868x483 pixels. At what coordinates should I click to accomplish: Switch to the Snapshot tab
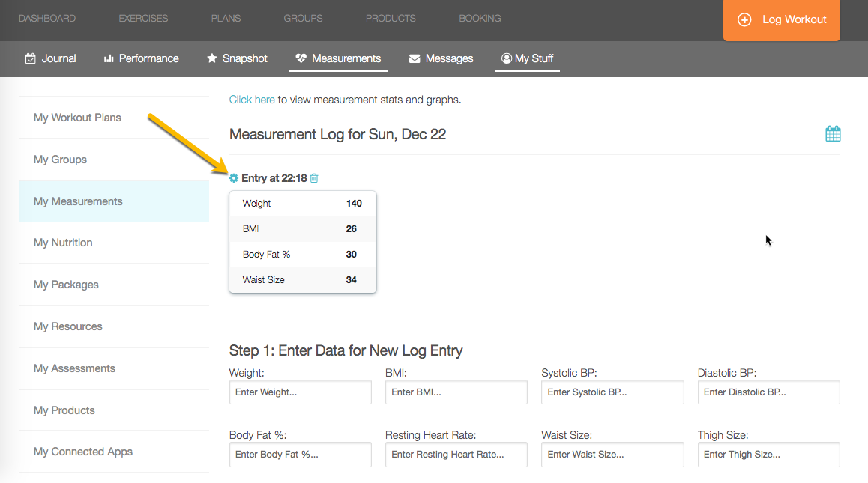click(x=237, y=58)
